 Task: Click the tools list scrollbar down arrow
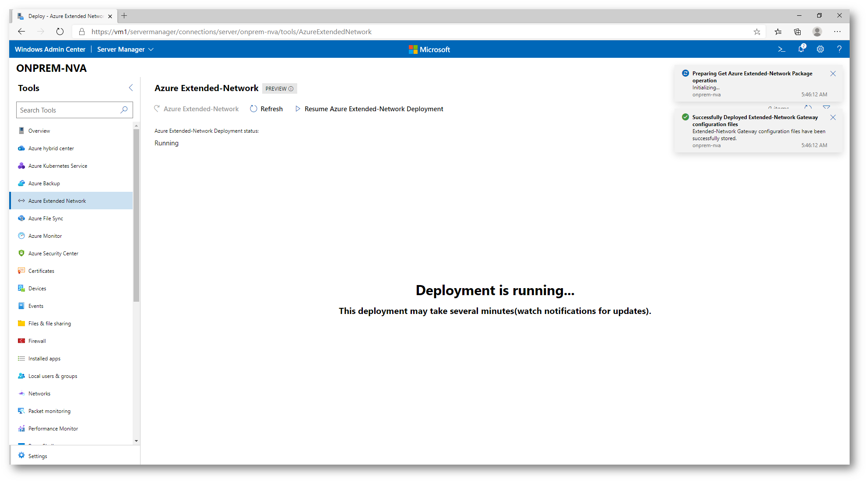(136, 441)
